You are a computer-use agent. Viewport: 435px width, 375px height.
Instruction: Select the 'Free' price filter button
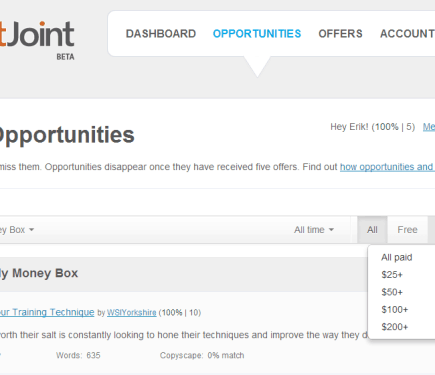tap(407, 230)
